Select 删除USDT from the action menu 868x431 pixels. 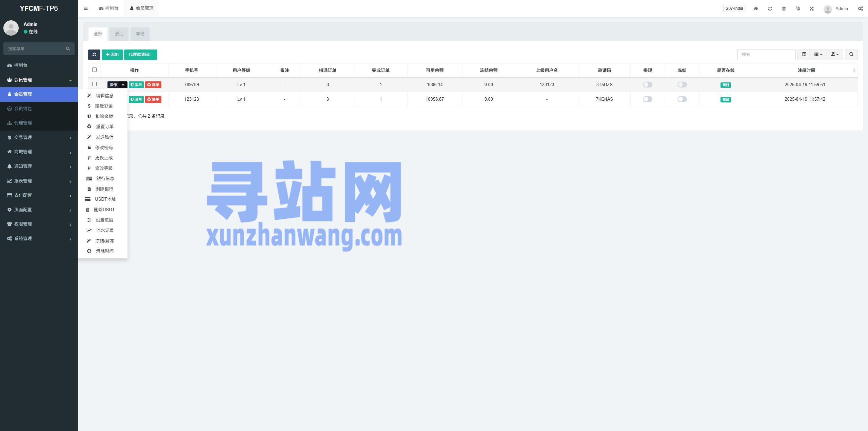click(x=103, y=210)
